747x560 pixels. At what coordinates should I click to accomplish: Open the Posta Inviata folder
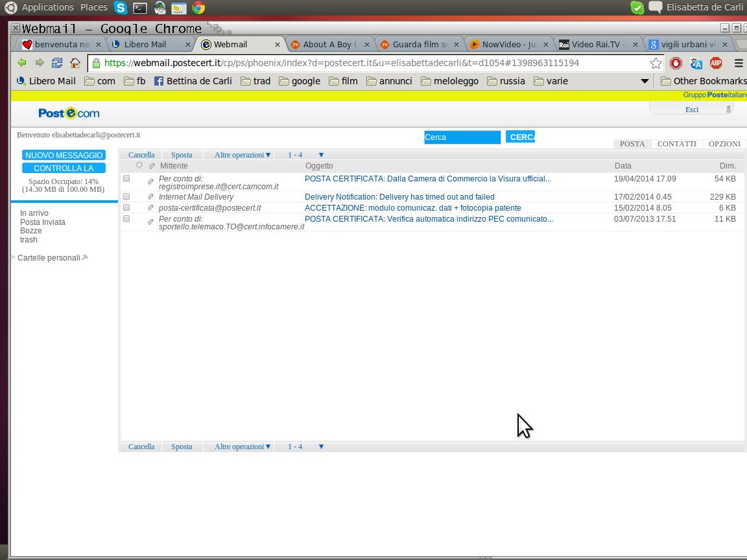click(x=43, y=222)
